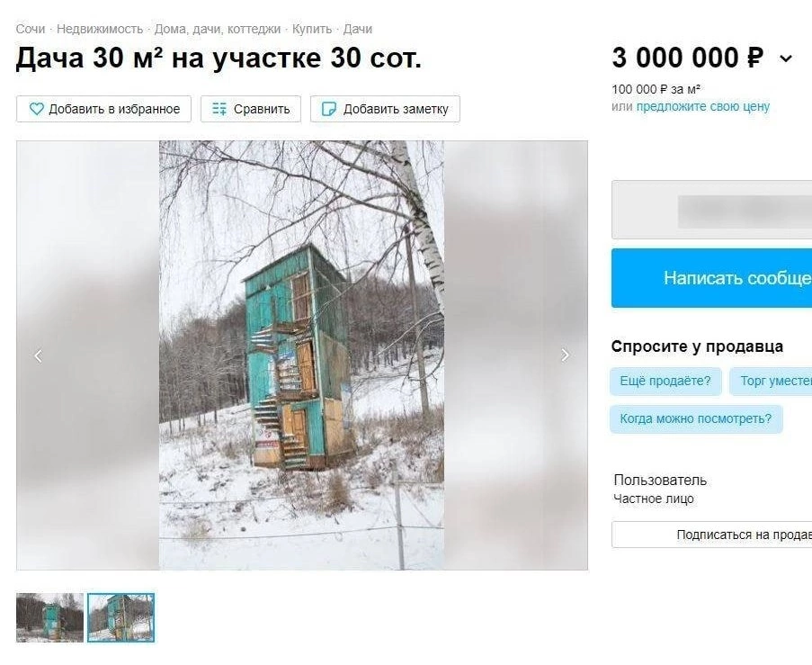Show the next photo with right arrow
Screen dimensions: 812x665
coord(566,355)
